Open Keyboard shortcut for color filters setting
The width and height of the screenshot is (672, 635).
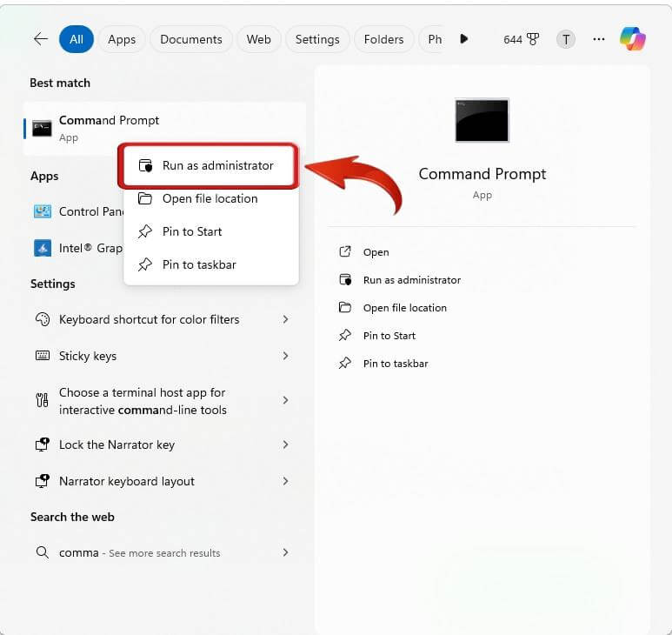163,319
